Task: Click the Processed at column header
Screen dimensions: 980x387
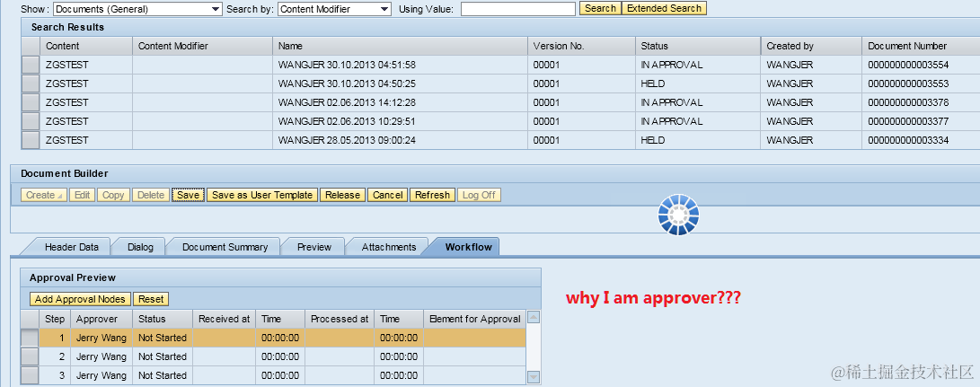Action: (x=340, y=319)
